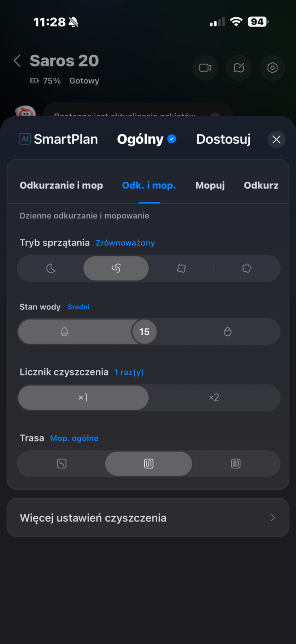296x644 pixels.
Task: Set cleaning count to ×2
Action: [214, 398]
